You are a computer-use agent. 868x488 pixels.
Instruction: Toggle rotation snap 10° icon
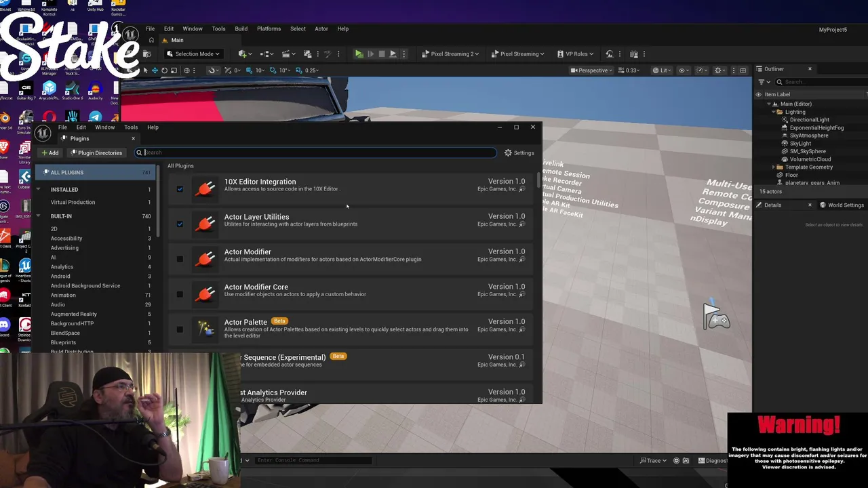point(273,70)
